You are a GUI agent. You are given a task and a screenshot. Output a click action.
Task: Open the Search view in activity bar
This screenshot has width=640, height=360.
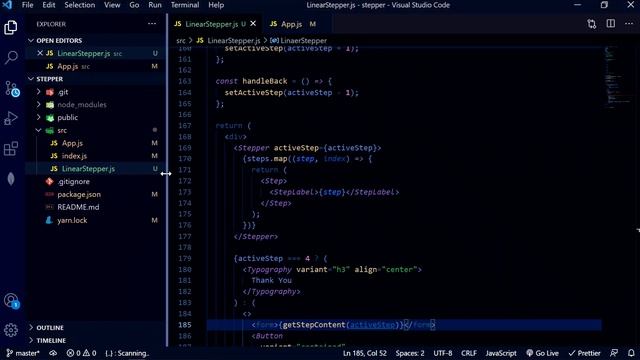(x=11, y=58)
